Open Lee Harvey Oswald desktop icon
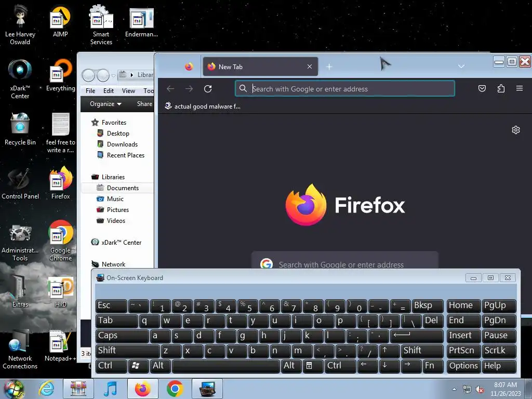This screenshot has height=399, width=532. pyautogui.click(x=20, y=24)
